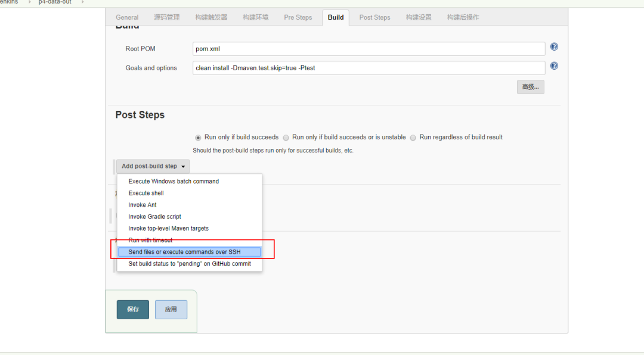This screenshot has height=355, width=644.
Task: Select Run only if build succeeds
Action: tap(198, 138)
